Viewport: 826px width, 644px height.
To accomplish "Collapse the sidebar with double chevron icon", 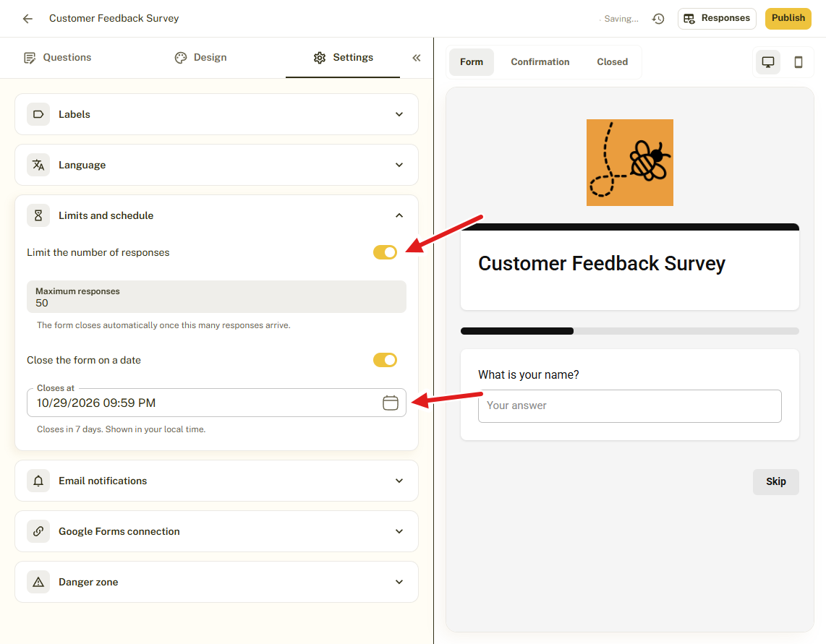I will (x=416, y=58).
